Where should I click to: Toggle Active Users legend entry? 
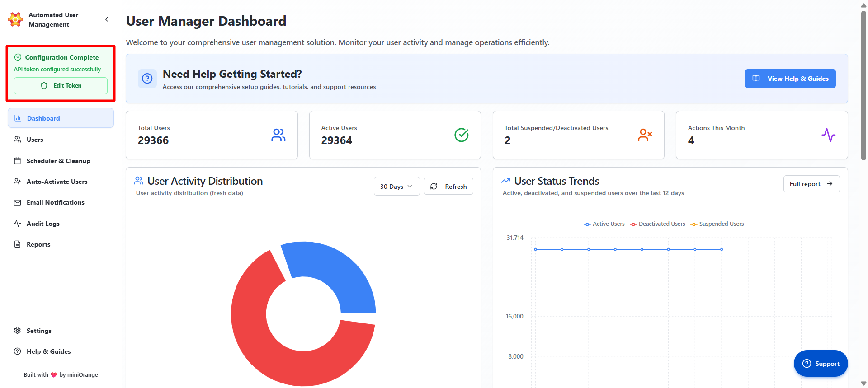pyautogui.click(x=604, y=224)
